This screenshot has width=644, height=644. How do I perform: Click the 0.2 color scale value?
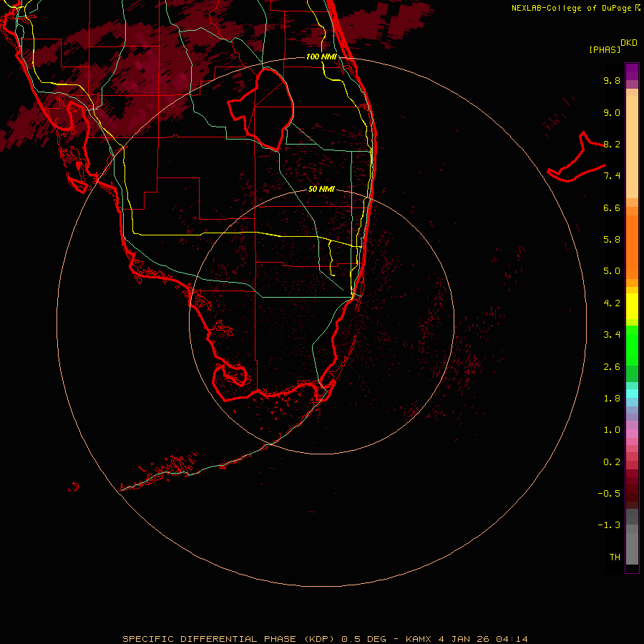pyautogui.click(x=612, y=462)
